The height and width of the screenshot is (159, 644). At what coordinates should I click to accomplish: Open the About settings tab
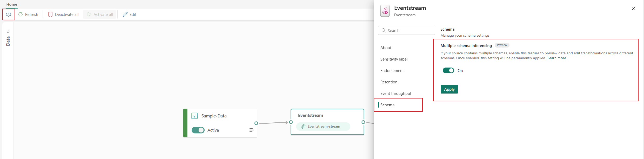(x=386, y=48)
